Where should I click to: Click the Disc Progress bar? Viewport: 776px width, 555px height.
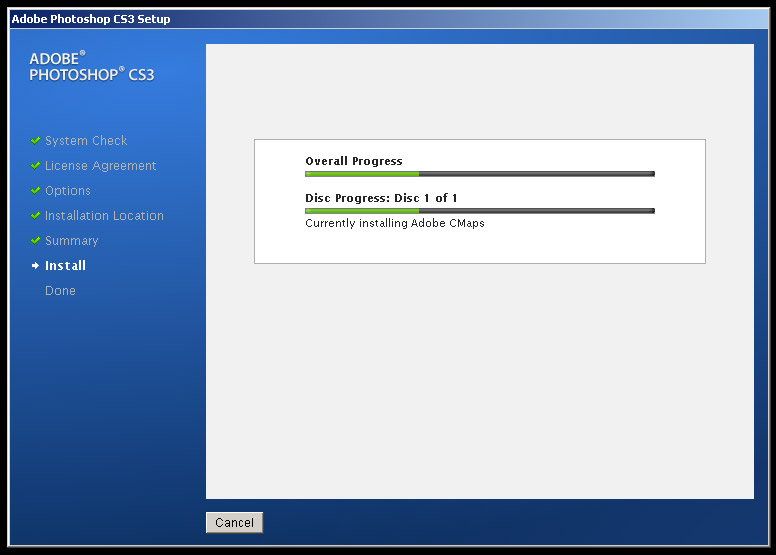[x=480, y=211]
